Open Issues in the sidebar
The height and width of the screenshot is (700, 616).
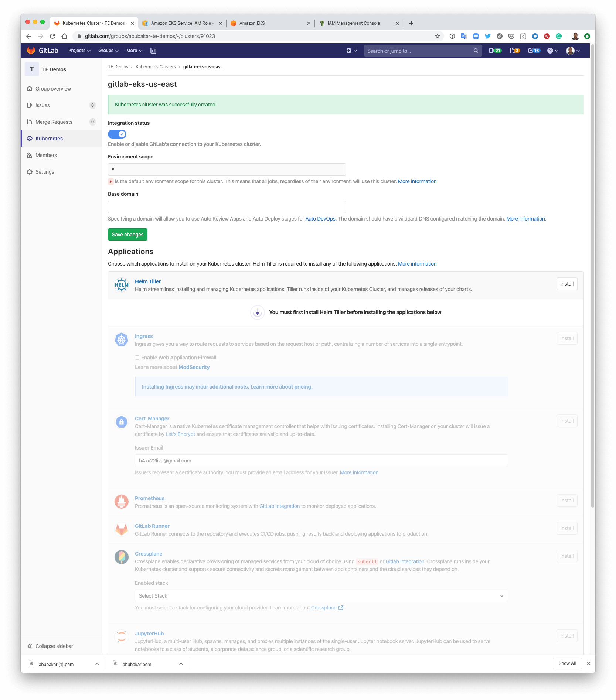61,105
